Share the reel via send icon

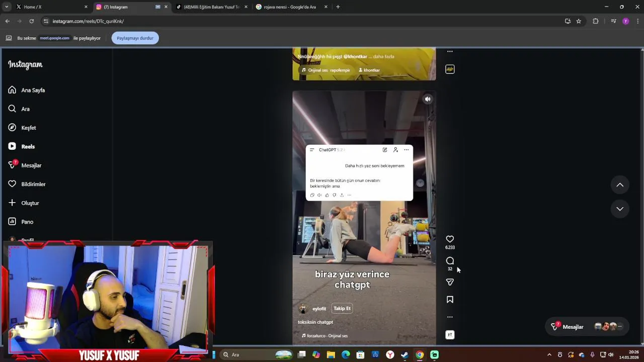click(450, 282)
